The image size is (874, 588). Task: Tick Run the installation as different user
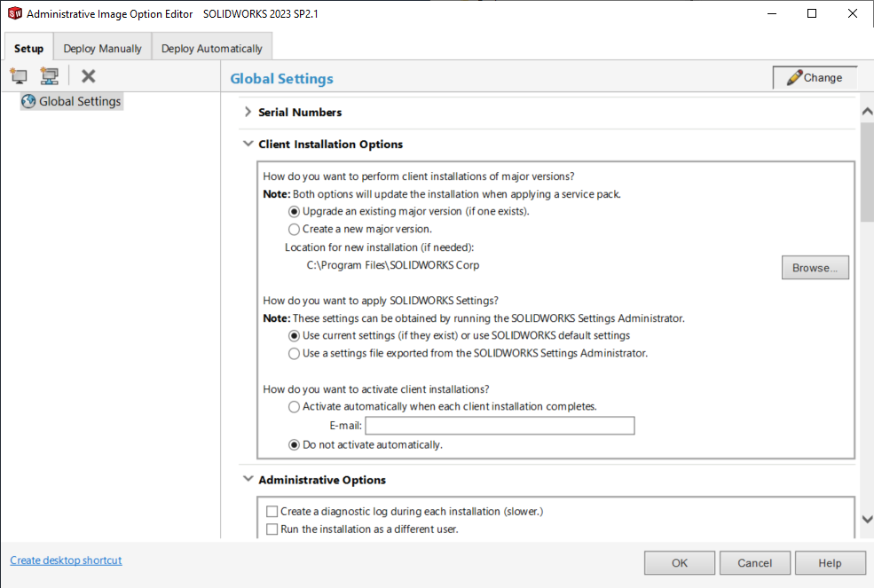(x=272, y=529)
